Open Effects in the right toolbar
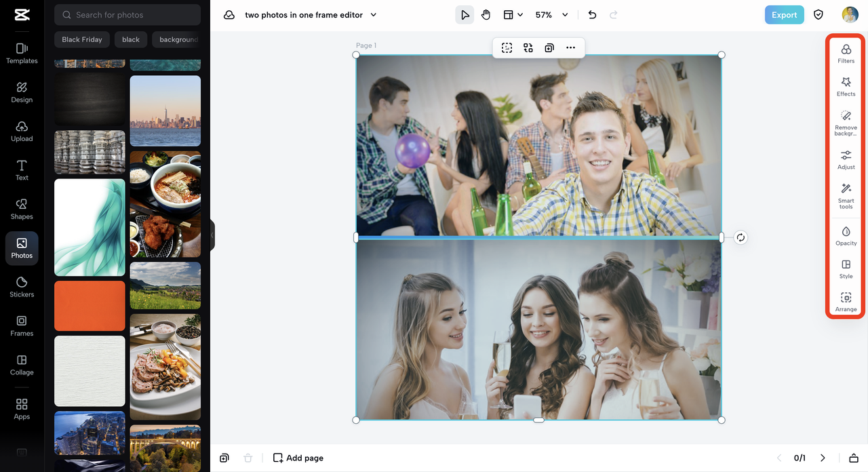This screenshot has height=472, width=868. (x=846, y=87)
